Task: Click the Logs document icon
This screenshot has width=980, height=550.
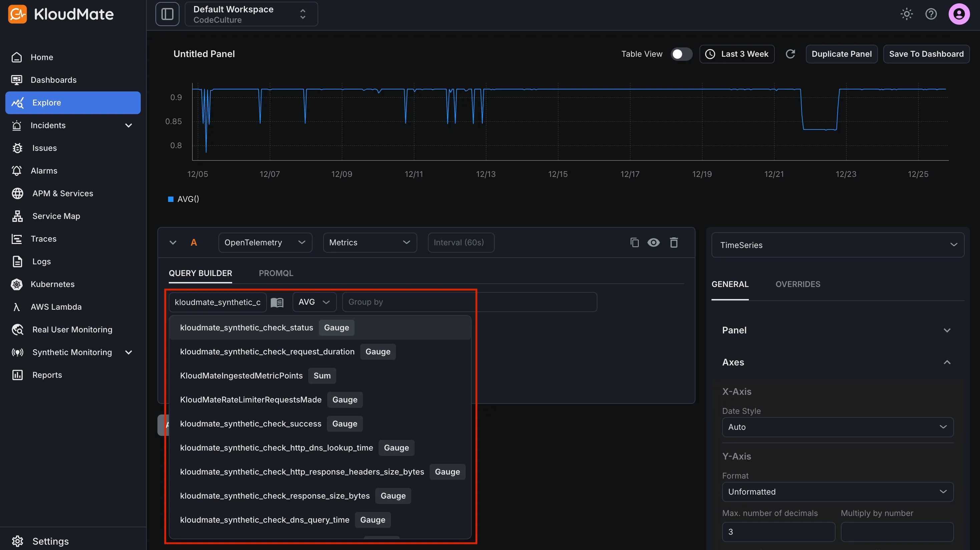Action: (17, 262)
